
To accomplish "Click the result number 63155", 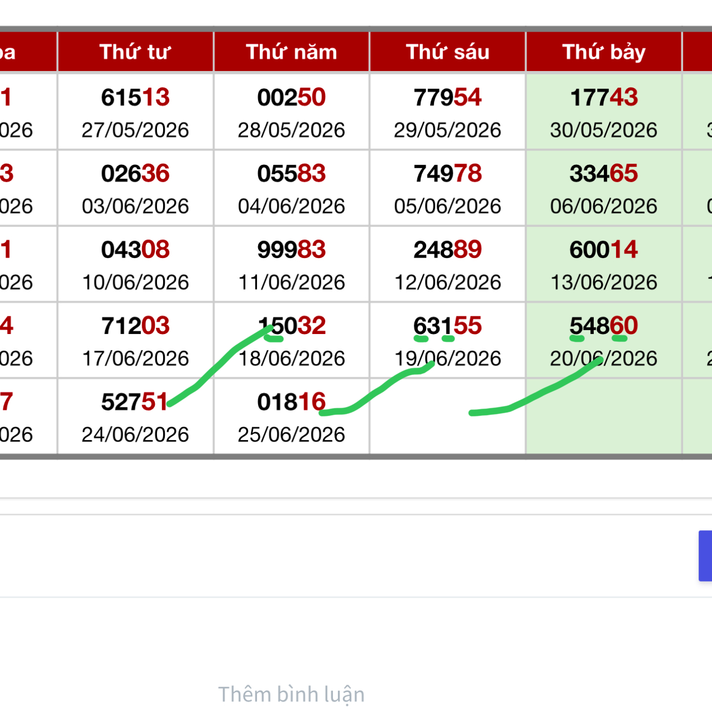I will (448, 326).
